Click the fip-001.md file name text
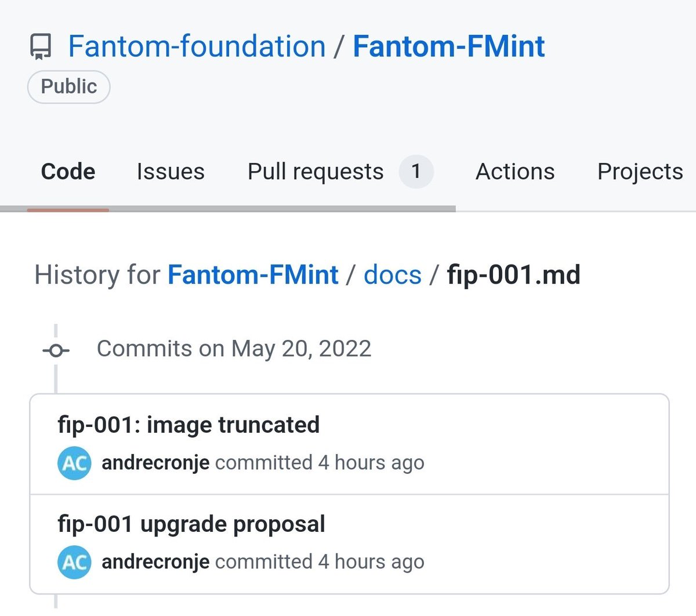 point(513,274)
